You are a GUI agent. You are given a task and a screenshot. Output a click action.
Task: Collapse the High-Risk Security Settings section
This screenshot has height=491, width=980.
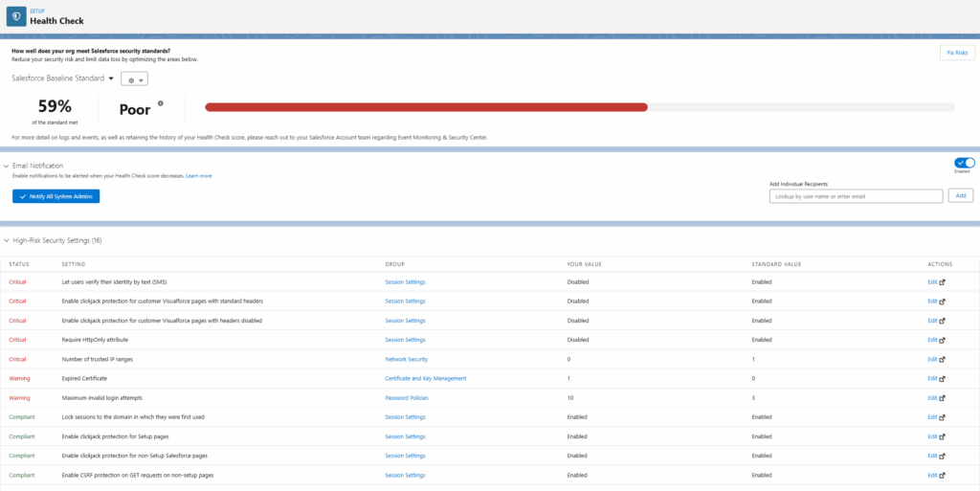[x=7, y=240]
